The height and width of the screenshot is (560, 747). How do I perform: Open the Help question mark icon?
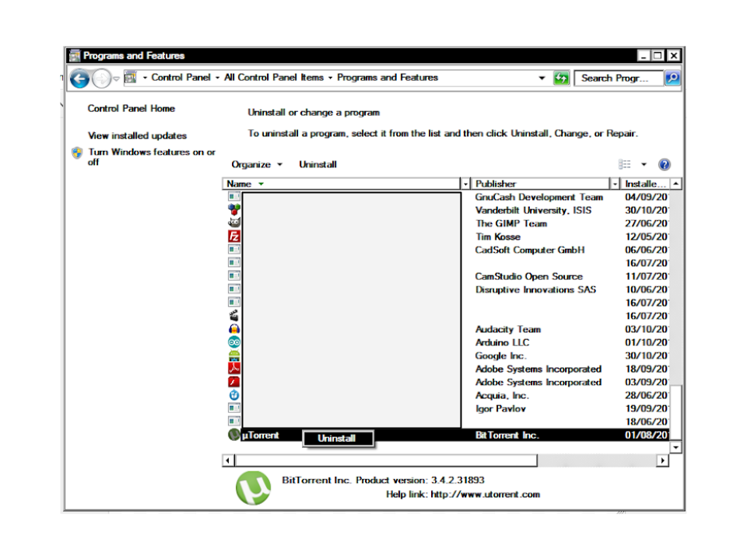664,165
